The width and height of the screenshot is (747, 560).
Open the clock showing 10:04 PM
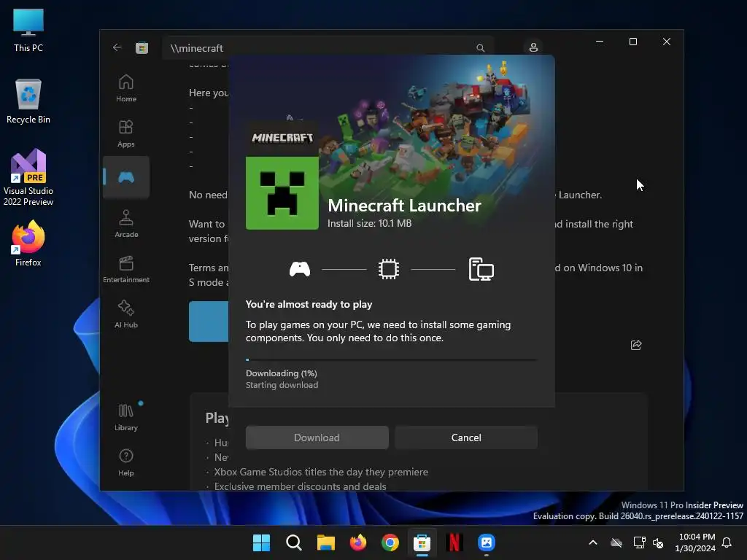pyautogui.click(x=695, y=542)
